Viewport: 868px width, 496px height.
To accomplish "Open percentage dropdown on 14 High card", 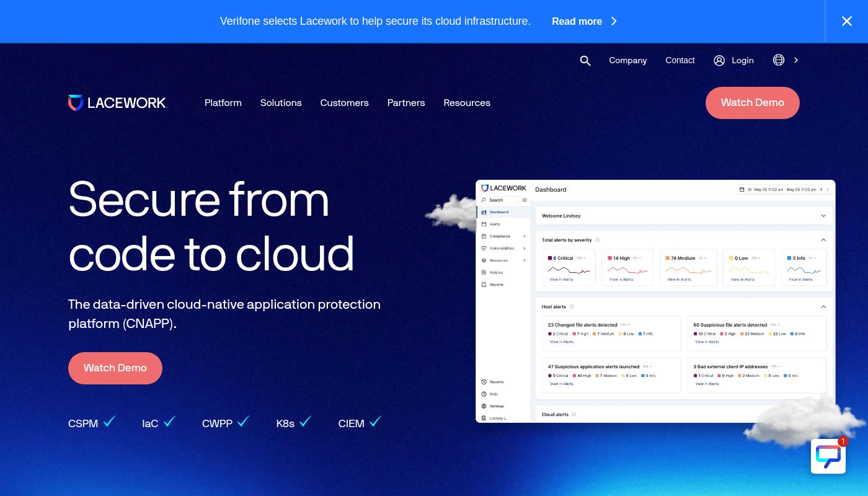I will pos(637,258).
